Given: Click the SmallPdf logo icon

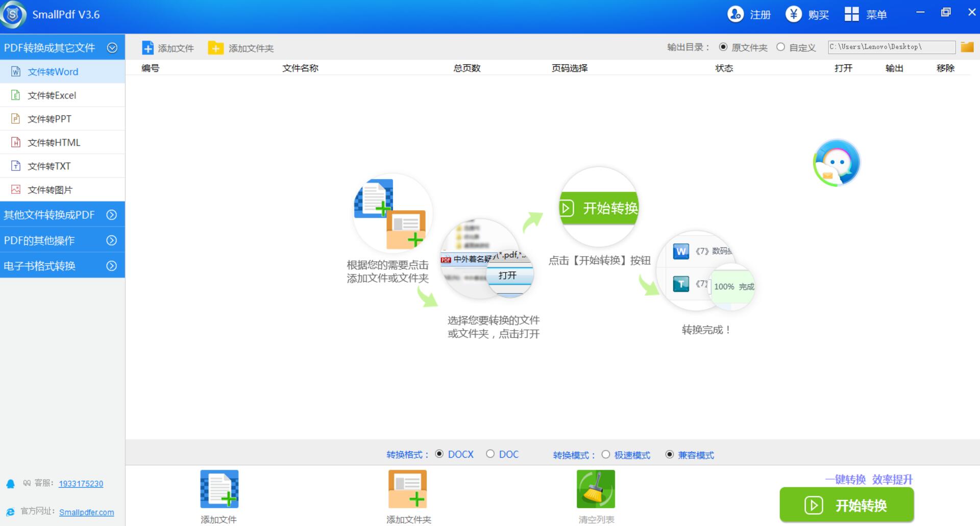Looking at the screenshot, I should (x=13, y=14).
